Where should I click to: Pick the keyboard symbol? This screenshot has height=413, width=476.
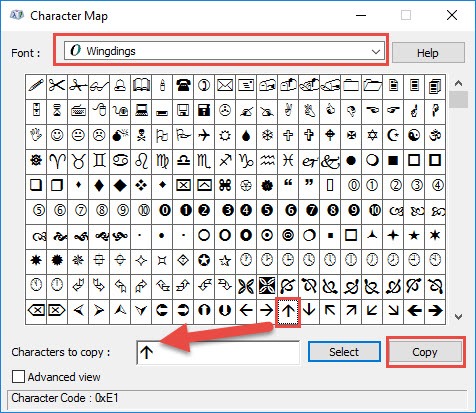coord(78,111)
